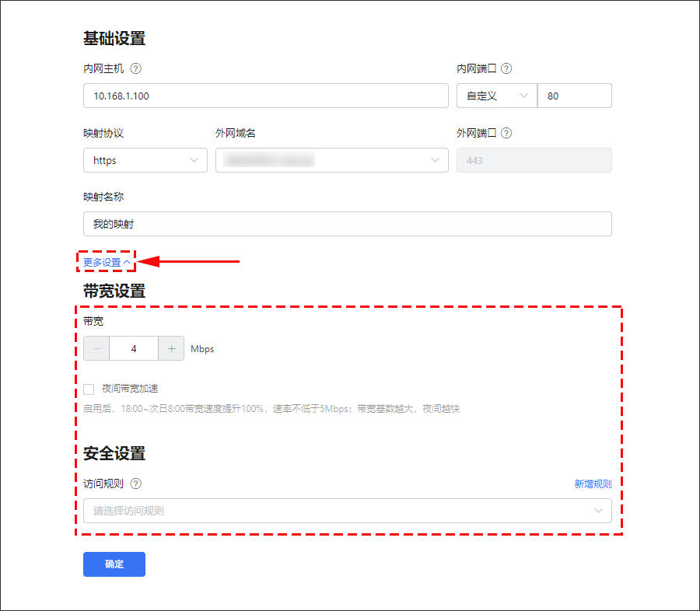
Task: Click the 新增规则 link
Action: [593, 484]
